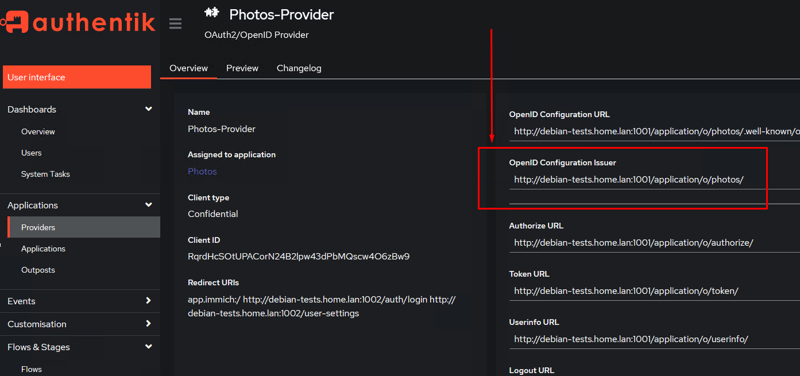Viewport: 800px width, 376px height.
Task: Collapse the Dashboards section
Action: pyautogui.click(x=80, y=109)
